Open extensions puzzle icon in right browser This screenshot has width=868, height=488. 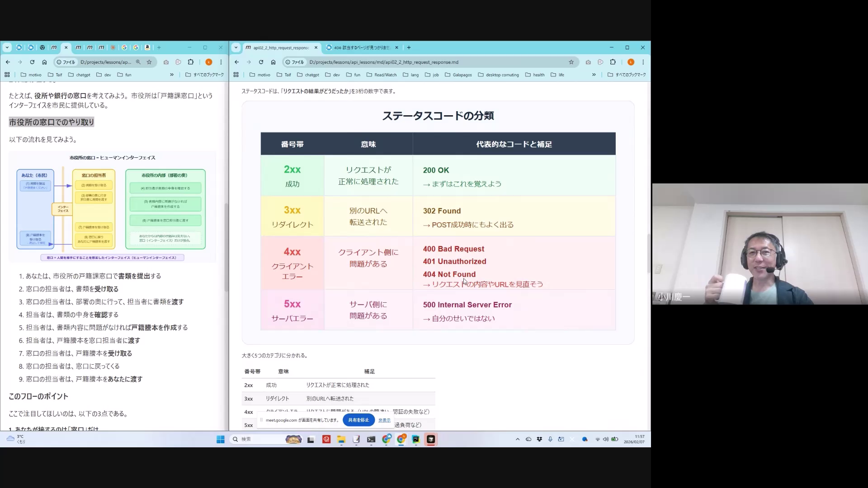(613, 62)
